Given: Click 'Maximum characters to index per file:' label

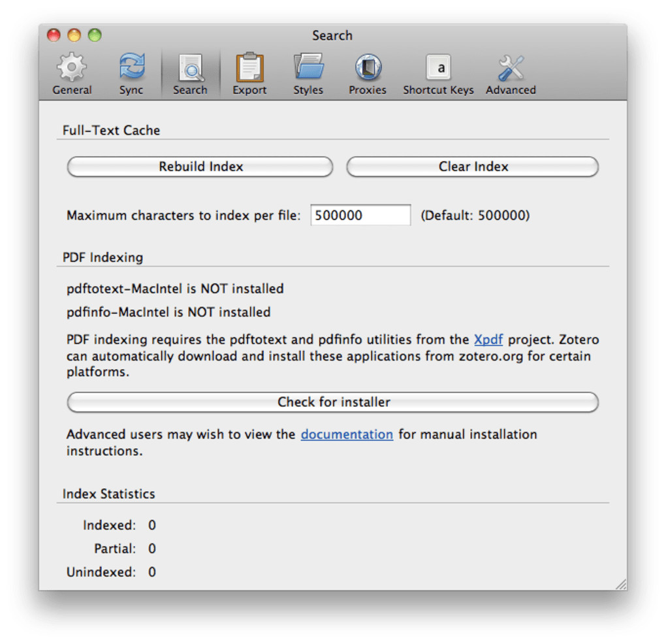Looking at the screenshot, I should [183, 216].
